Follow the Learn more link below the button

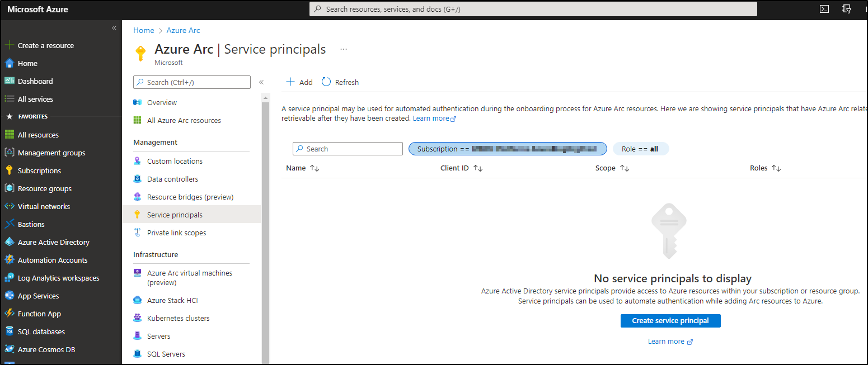(x=670, y=342)
